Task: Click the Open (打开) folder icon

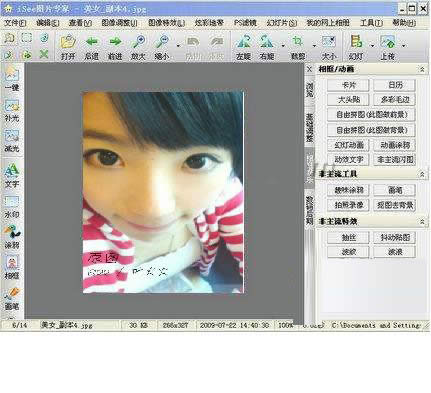Action: 68,42
